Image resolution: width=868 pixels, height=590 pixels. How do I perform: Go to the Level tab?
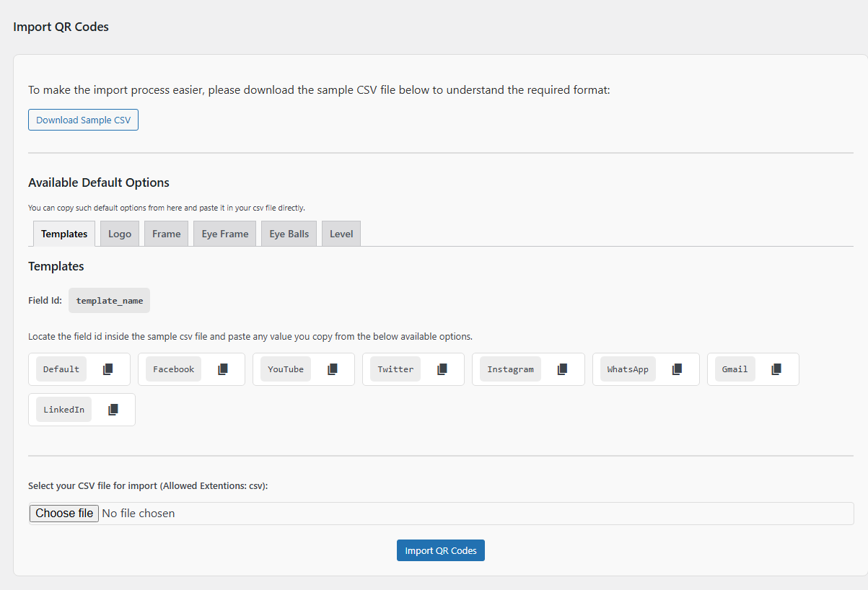click(341, 234)
